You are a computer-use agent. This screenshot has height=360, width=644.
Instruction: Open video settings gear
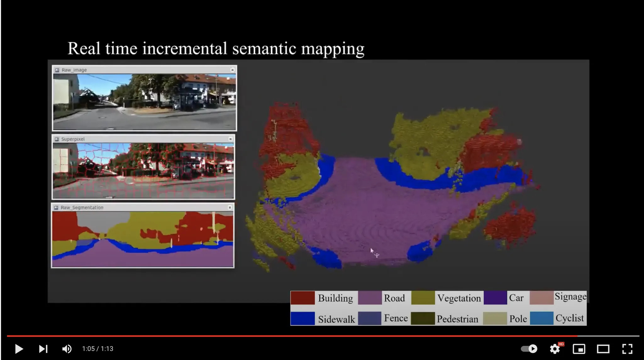click(555, 349)
